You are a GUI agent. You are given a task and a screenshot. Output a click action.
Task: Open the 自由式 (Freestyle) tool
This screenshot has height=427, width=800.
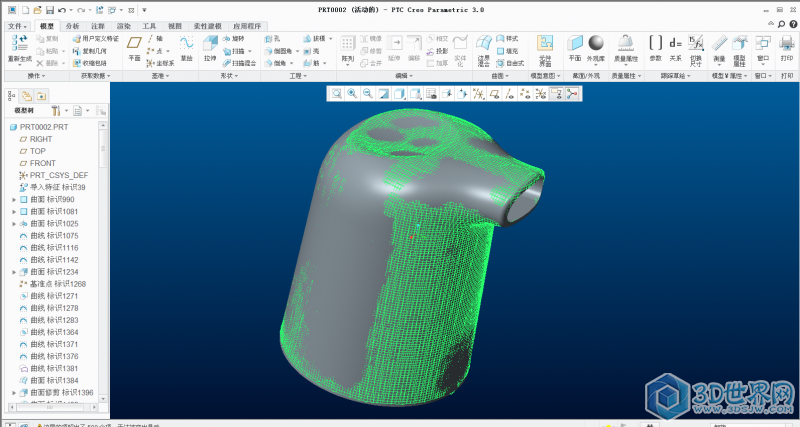(x=510, y=63)
